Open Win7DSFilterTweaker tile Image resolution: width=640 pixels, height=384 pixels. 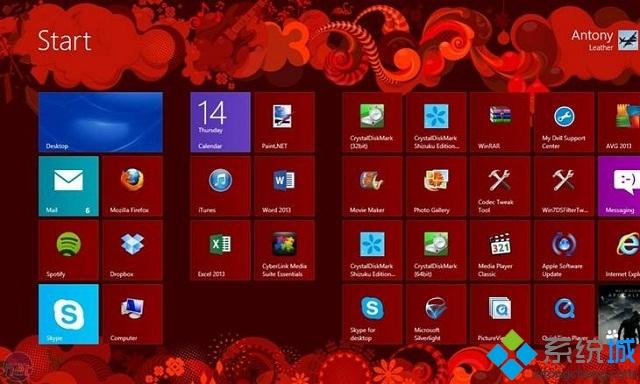point(564,186)
